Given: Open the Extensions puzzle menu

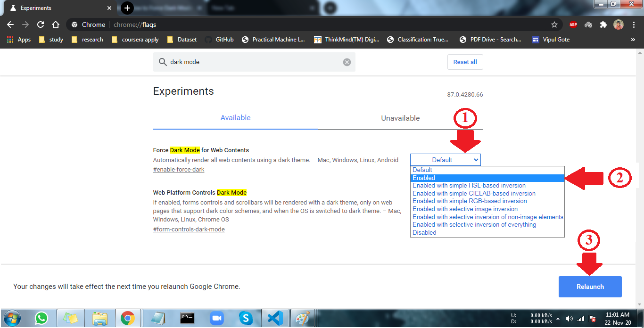Looking at the screenshot, I should 603,25.
